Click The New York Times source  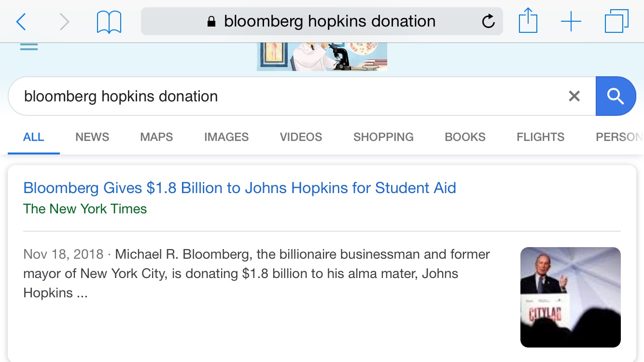(85, 209)
